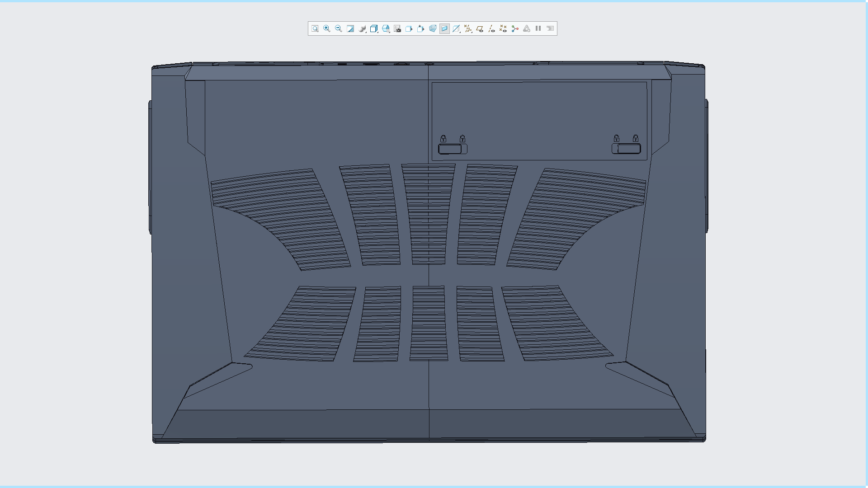Click the cube with left arrow icon

(409, 28)
